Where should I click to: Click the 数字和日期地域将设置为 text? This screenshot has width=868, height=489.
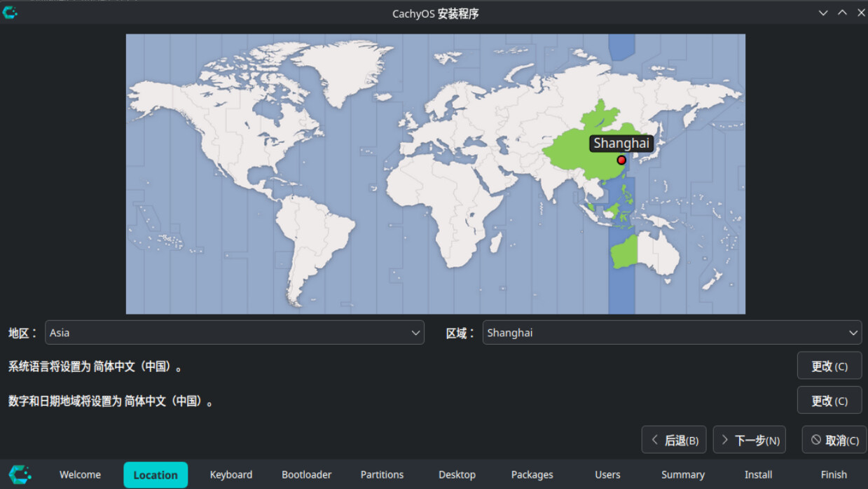[x=111, y=401]
